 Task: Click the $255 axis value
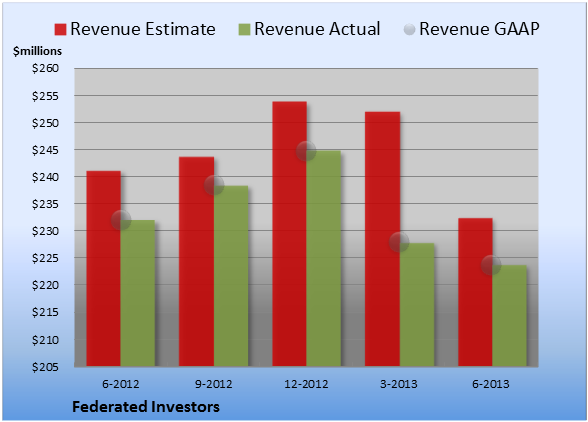tap(45, 96)
